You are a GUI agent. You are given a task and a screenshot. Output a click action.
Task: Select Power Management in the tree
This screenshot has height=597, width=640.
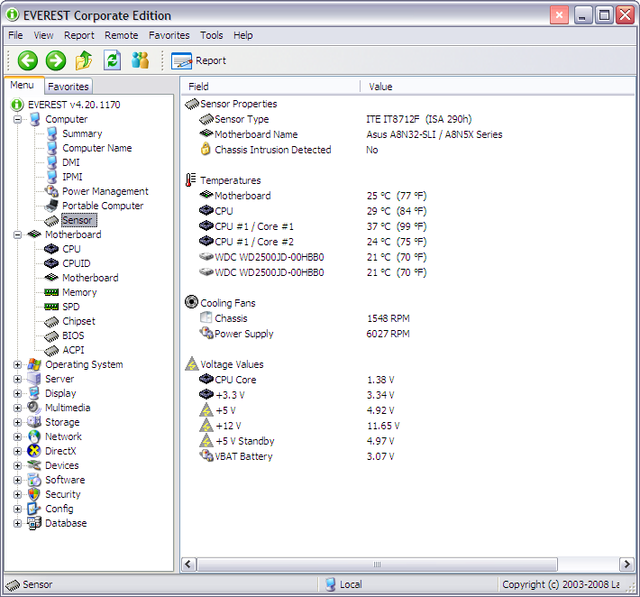pyautogui.click(x=105, y=191)
